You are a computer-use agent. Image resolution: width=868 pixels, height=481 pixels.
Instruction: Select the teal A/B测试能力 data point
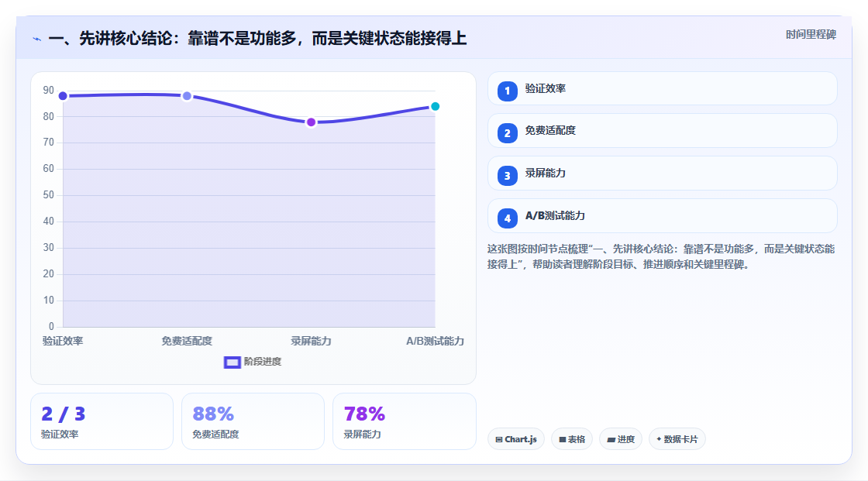pos(435,106)
